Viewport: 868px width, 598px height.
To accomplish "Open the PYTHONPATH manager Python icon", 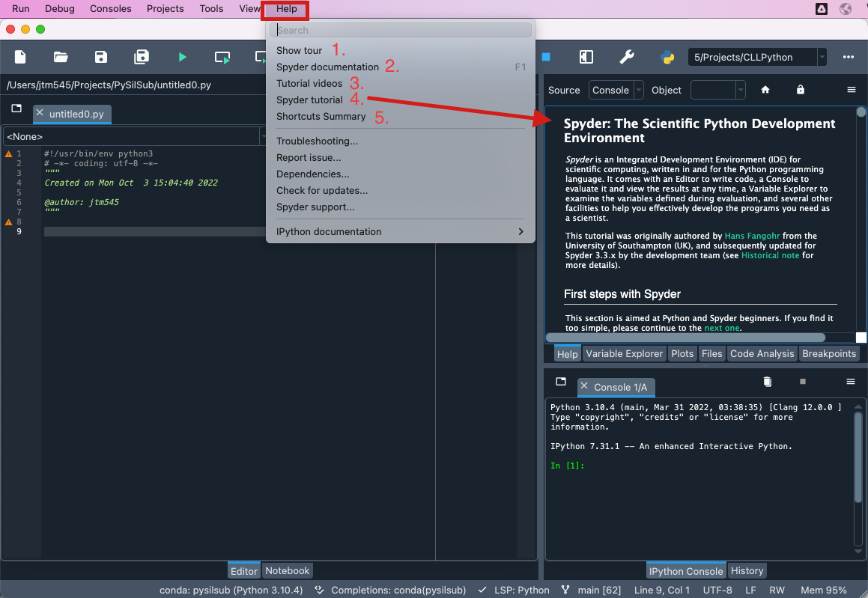I will pyautogui.click(x=667, y=57).
